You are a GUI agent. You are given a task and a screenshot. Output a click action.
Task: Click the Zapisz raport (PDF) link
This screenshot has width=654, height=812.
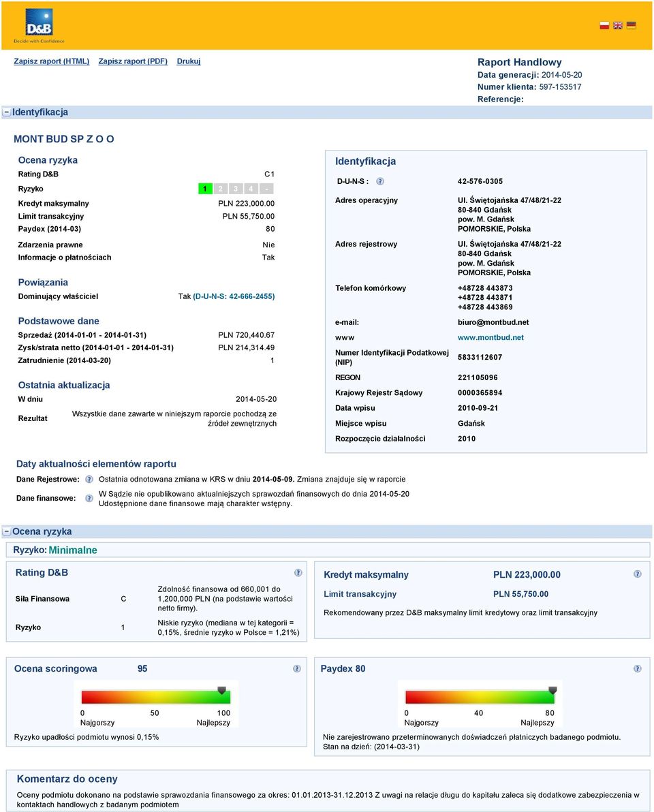[x=133, y=61]
